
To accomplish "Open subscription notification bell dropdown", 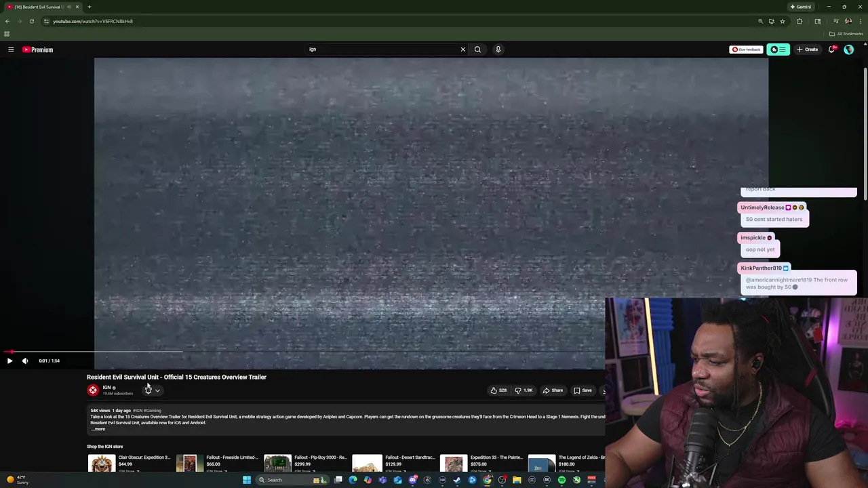I will coord(152,390).
